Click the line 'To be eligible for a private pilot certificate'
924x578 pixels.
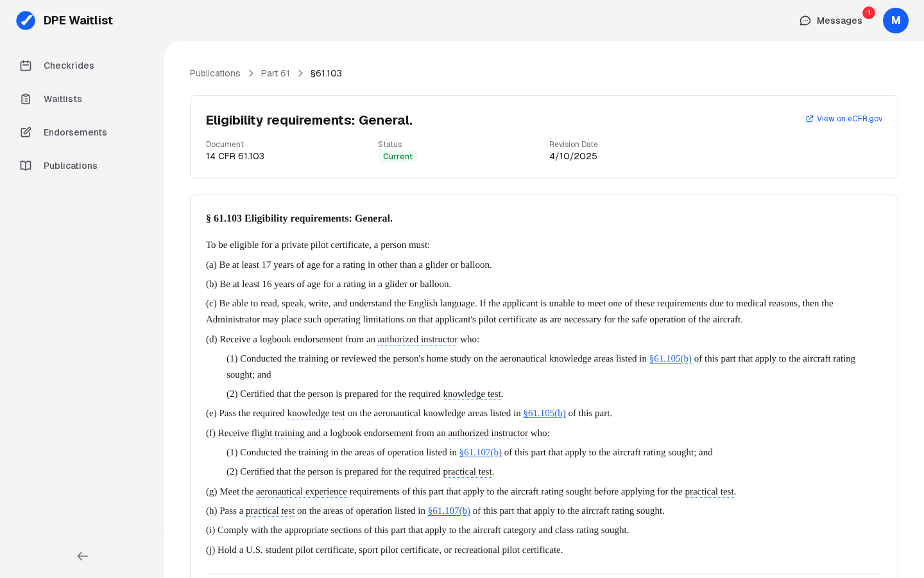[x=318, y=245]
